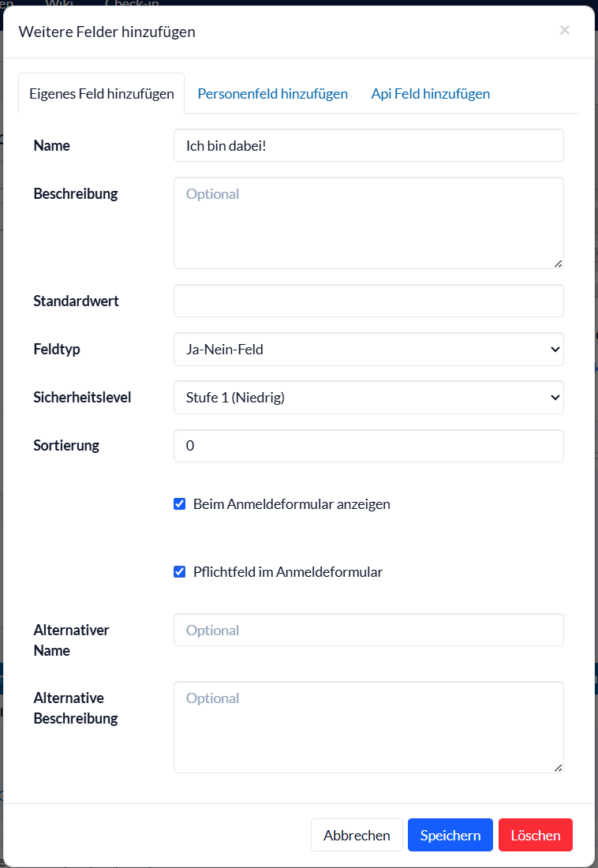Click the Name input field
The height and width of the screenshot is (868, 598).
[x=368, y=146]
